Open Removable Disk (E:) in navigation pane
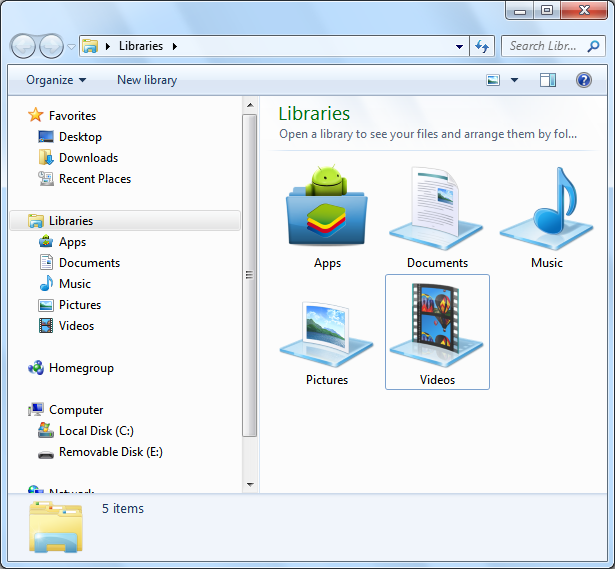Viewport: 615px width, 569px height. tap(110, 452)
